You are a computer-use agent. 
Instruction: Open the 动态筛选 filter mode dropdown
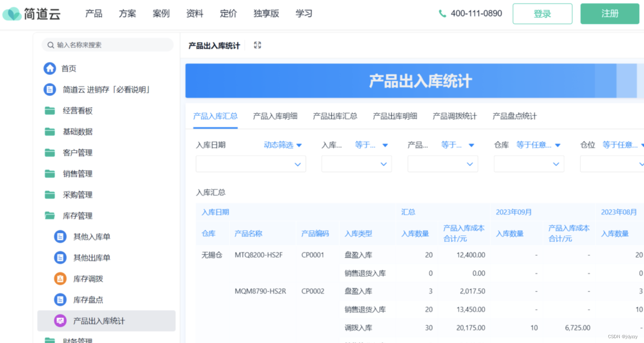tap(283, 145)
